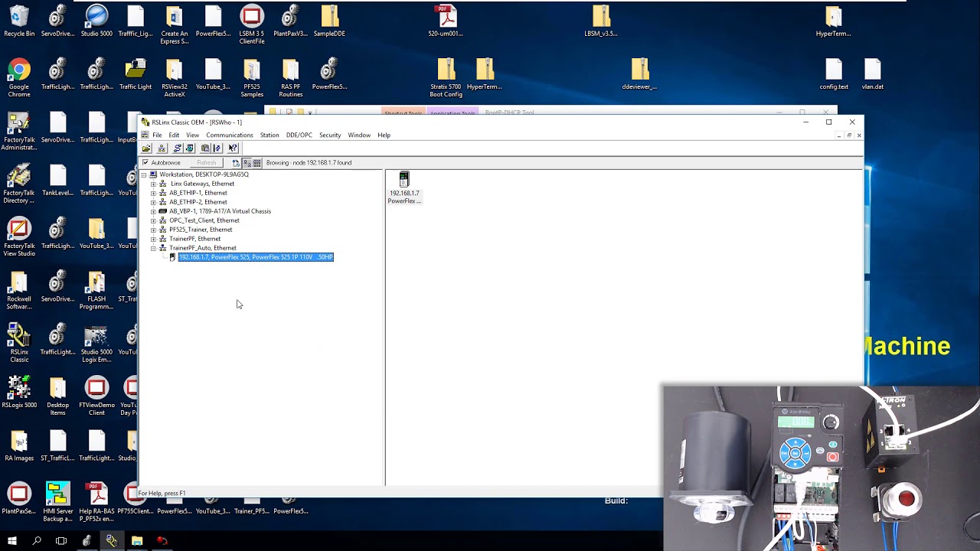Open the DDE/OPC menu
Screen dimensions: 980x551
coord(299,135)
